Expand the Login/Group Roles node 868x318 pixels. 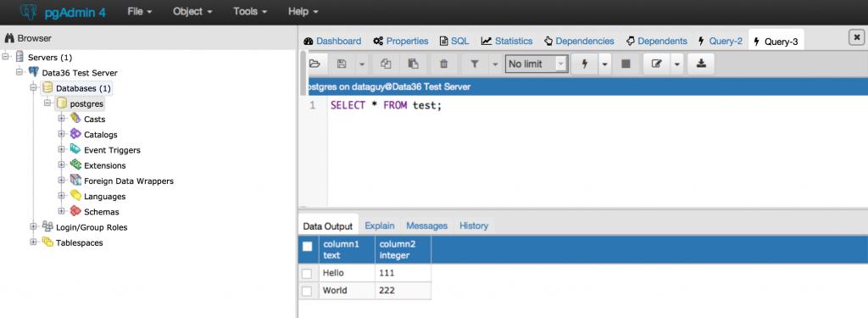(34, 226)
